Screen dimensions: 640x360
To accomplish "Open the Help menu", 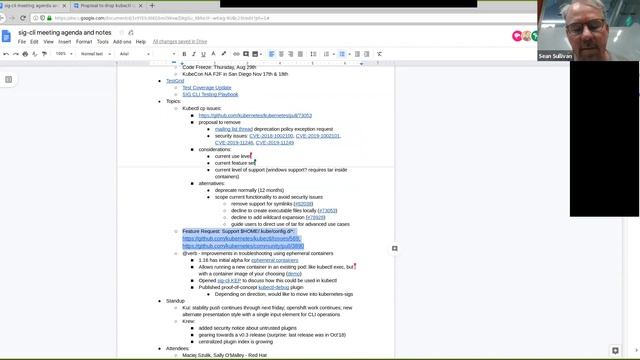I will click(141, 42).
